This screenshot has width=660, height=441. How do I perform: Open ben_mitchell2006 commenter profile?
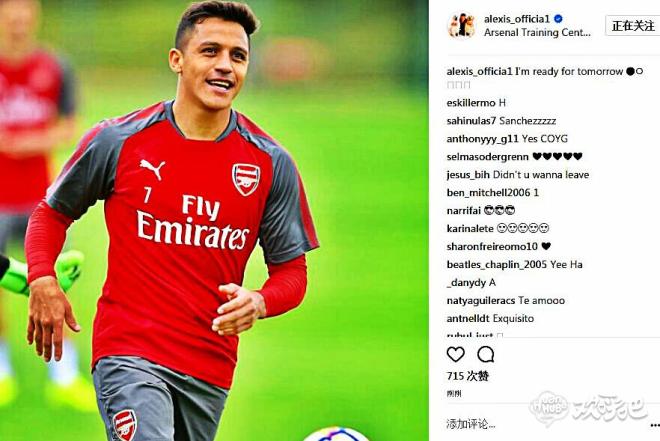coord(488,193)
